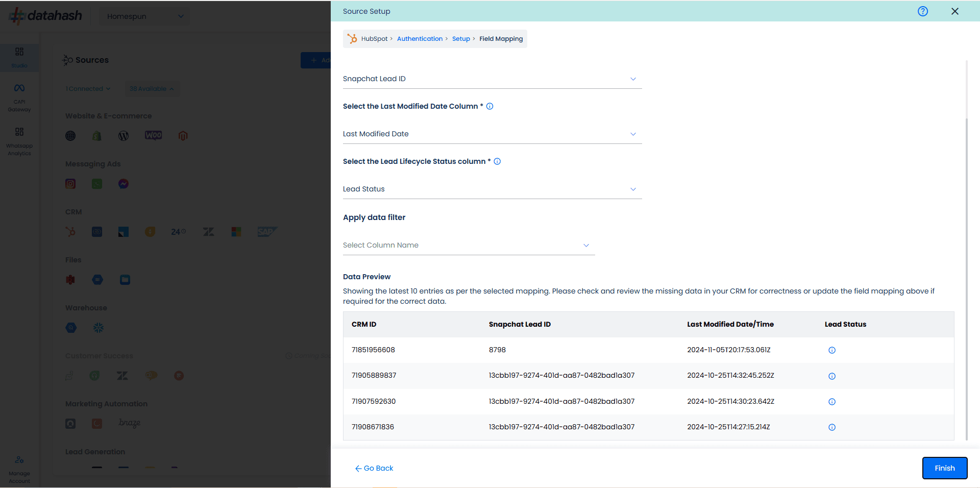Go to Authentication step in breadcrumb
980x488 pixels.
420,39
